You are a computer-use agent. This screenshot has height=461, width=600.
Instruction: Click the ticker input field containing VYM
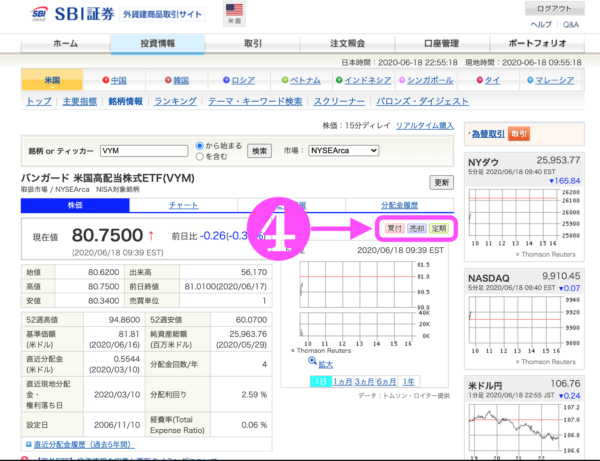click(x=144, y=151)
